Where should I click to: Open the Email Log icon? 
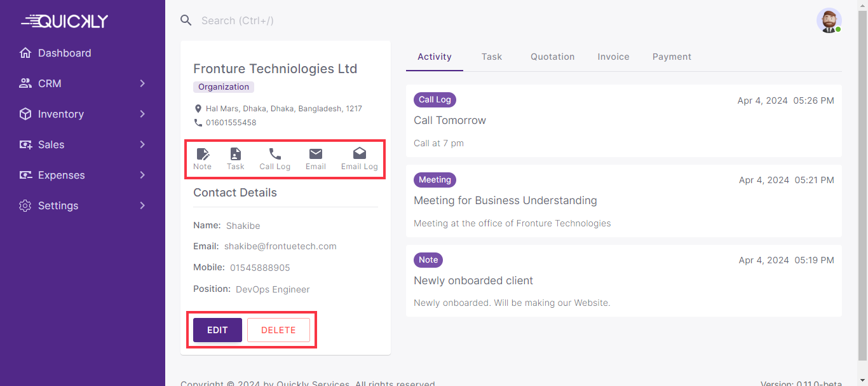click(x=359, y=154)
